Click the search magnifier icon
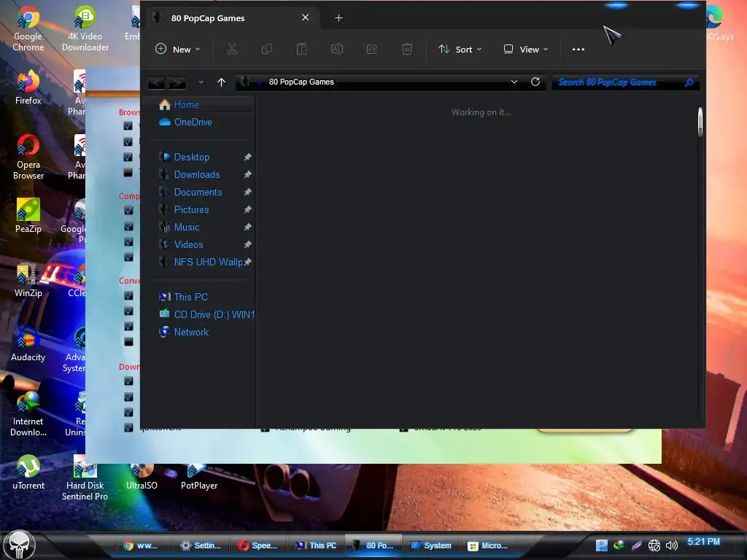 pos(689,82)
